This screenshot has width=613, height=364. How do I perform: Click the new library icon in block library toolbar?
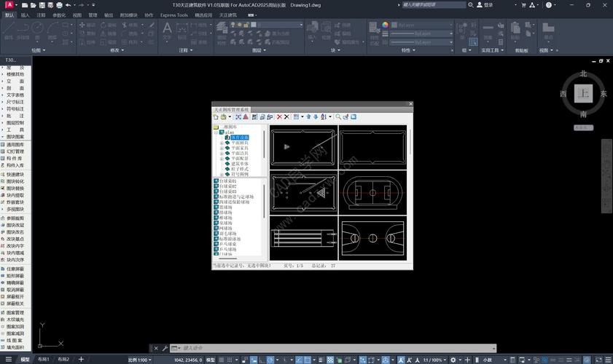click(x=216, y=116)
